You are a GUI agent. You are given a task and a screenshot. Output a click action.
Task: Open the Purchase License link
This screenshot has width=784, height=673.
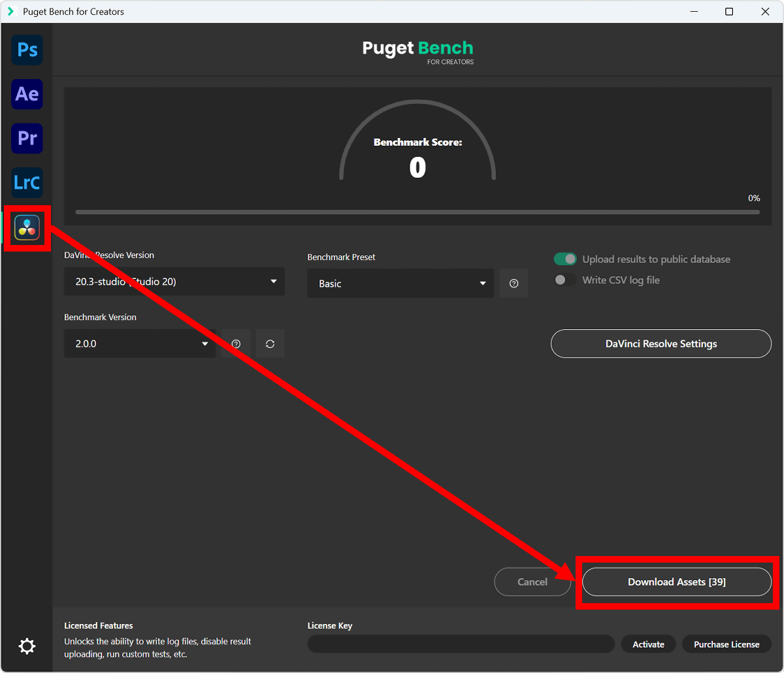tap(727, 644)
